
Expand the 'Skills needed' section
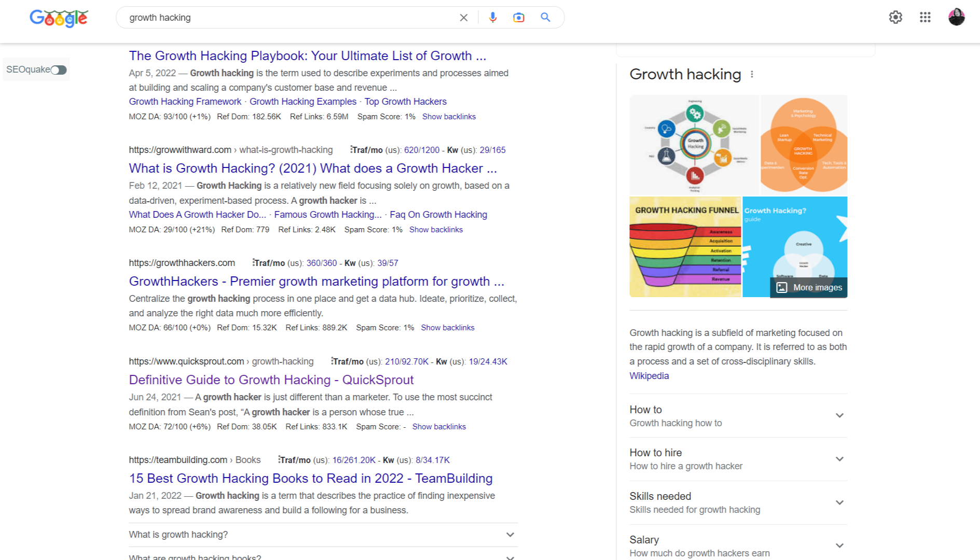pos(839,502)
